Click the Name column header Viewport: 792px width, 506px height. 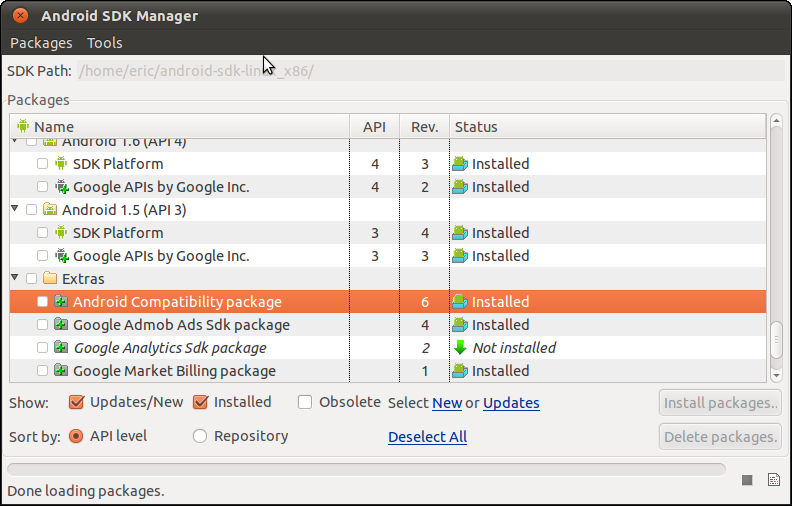(179, 126)
